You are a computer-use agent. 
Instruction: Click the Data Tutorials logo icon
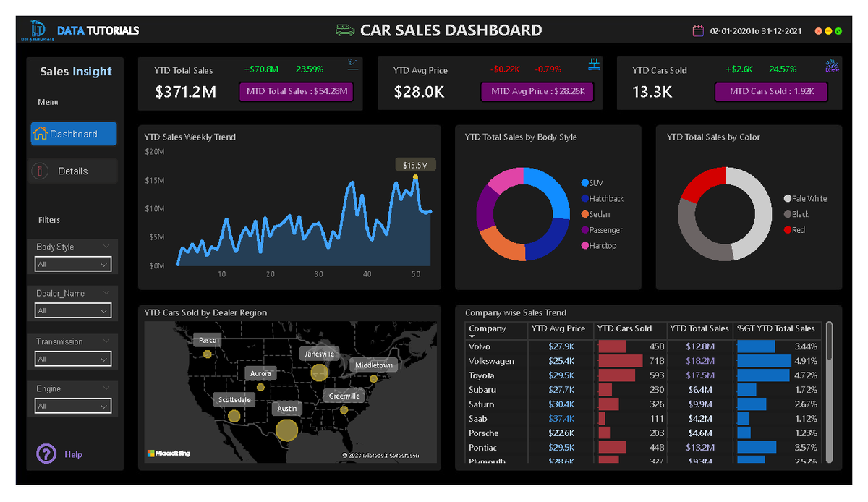37,29
